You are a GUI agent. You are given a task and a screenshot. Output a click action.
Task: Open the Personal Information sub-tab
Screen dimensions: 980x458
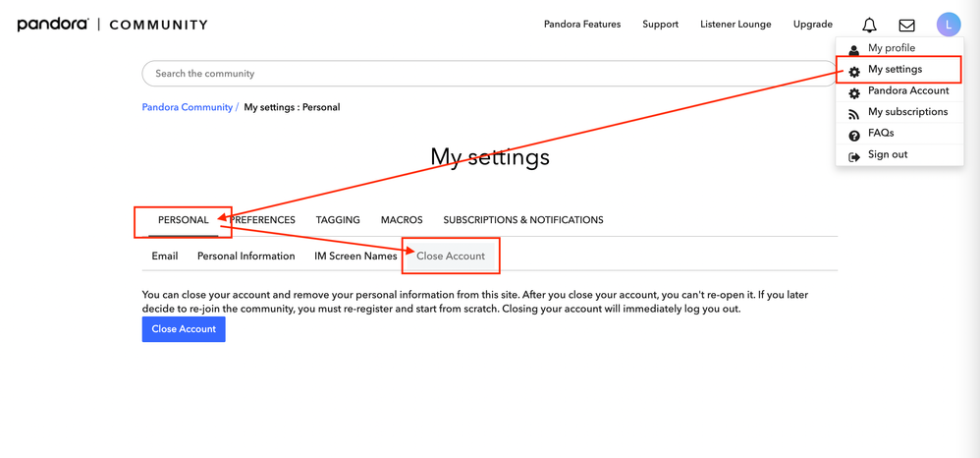245,257
